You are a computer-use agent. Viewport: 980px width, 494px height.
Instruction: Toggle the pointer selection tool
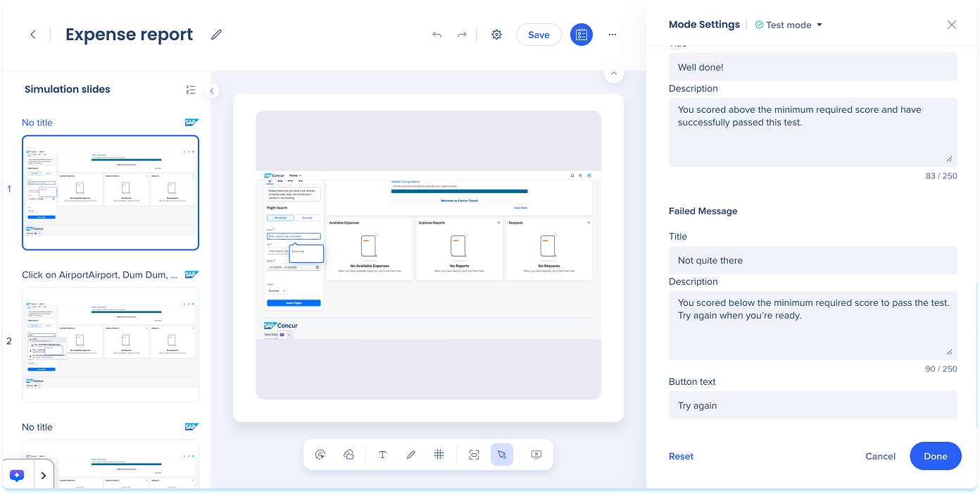[501, 455]
